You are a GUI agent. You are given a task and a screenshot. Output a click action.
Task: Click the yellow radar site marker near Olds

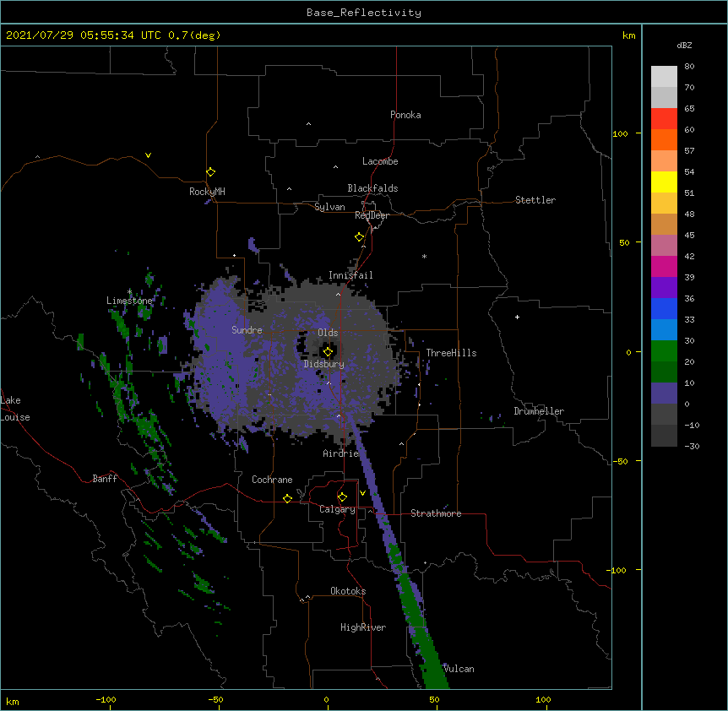(328, 352)
